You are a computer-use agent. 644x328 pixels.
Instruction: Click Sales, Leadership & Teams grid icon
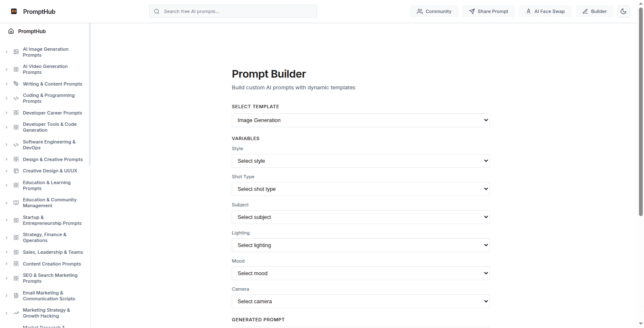click(x=16, y=252)
